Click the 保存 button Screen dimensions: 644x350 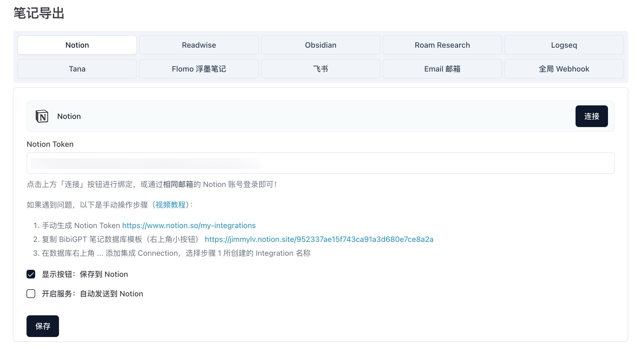coord(43,326)
